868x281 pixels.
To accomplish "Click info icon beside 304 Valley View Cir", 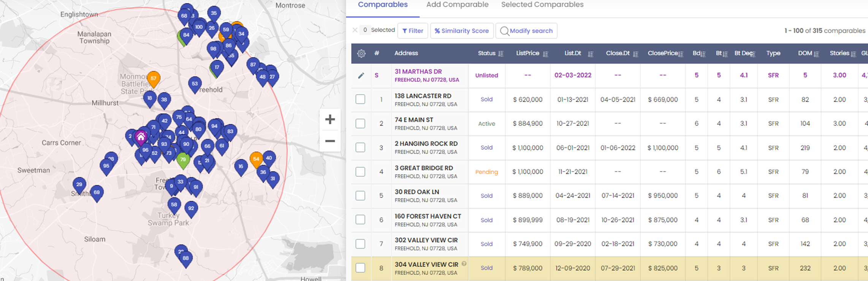I will click(464, 264).
